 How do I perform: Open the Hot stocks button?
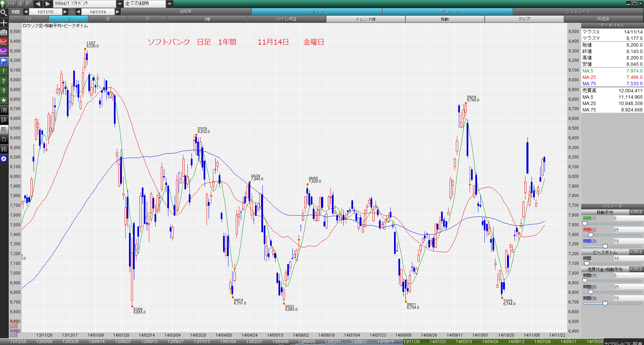11,4
